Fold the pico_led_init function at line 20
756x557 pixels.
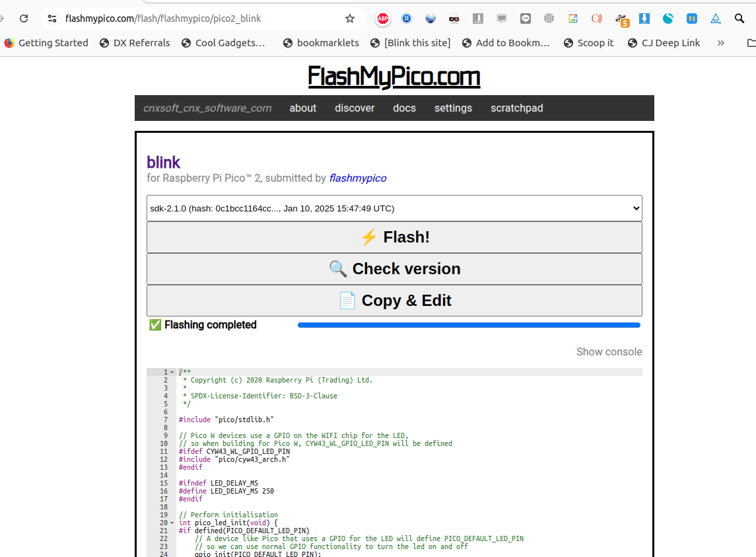coord(172,523)
